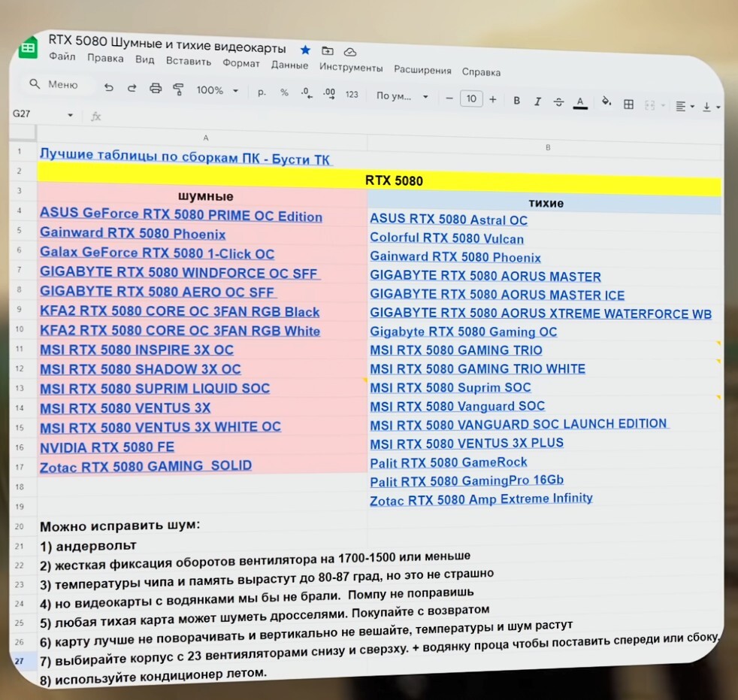Open NVIDIA RTX 5080 FE link

[x=107, y=447]
